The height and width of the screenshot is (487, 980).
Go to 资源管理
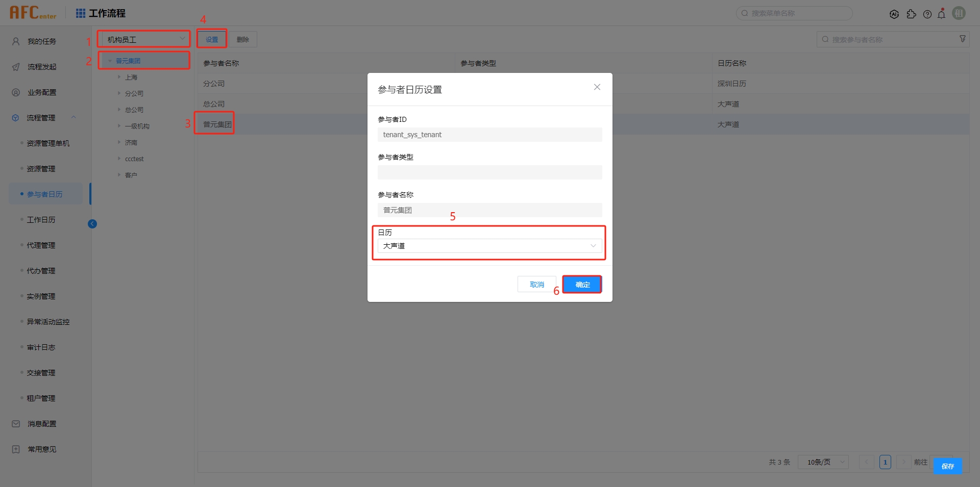click(x=41, y=169)
